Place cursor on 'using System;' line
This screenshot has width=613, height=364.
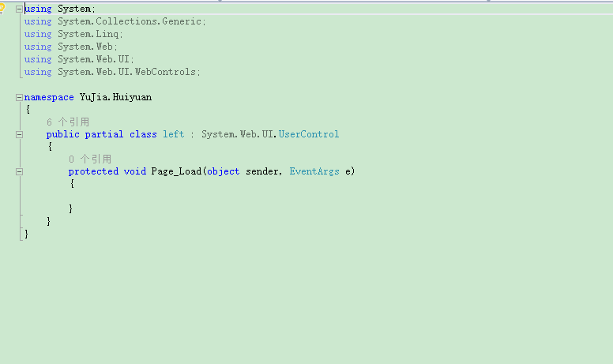(60, 9)
